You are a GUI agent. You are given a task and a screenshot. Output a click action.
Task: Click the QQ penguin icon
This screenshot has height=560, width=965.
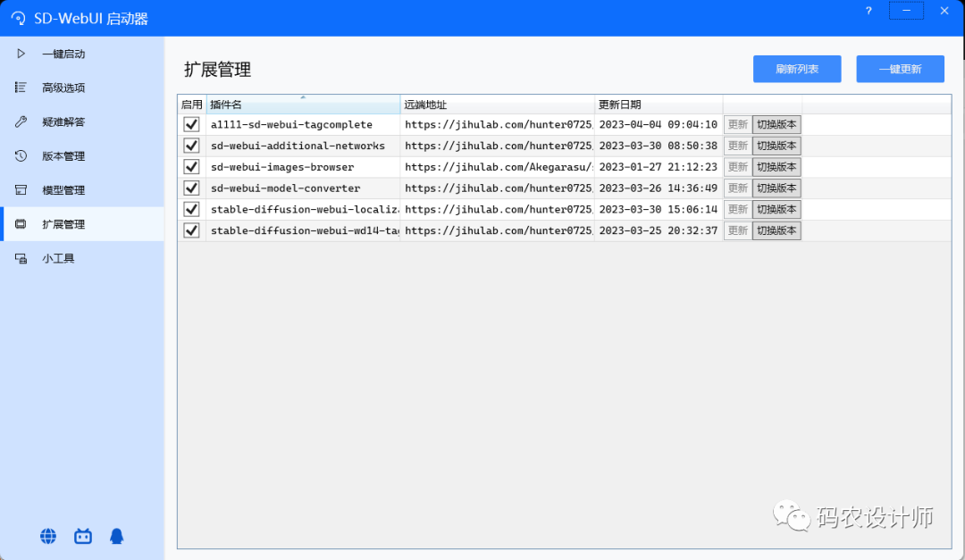pyautogui.click(x=117, y=536)
